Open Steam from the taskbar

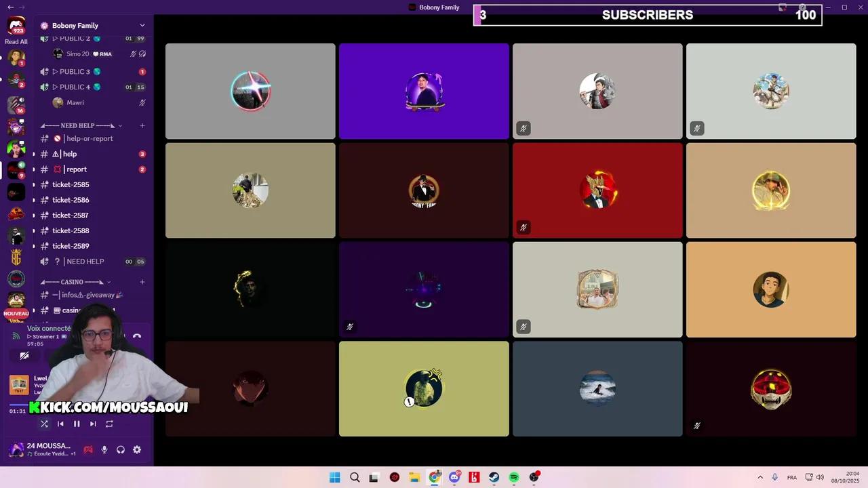[494, 477]
